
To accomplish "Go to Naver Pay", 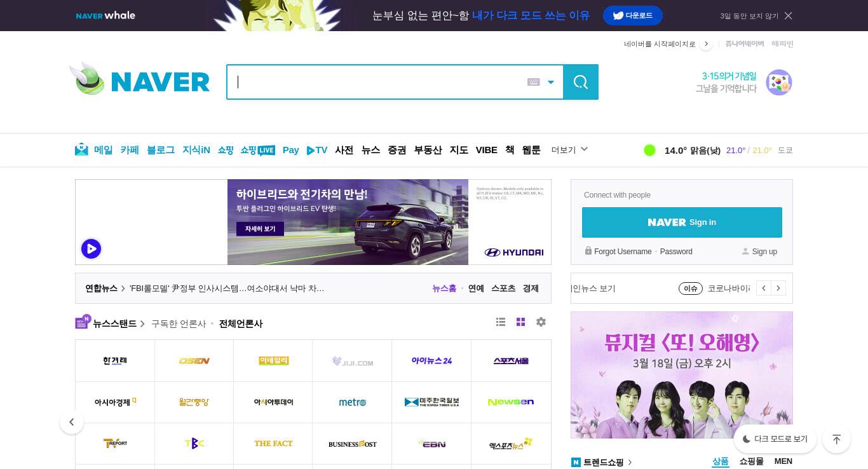I will click(x=291, y=150).
